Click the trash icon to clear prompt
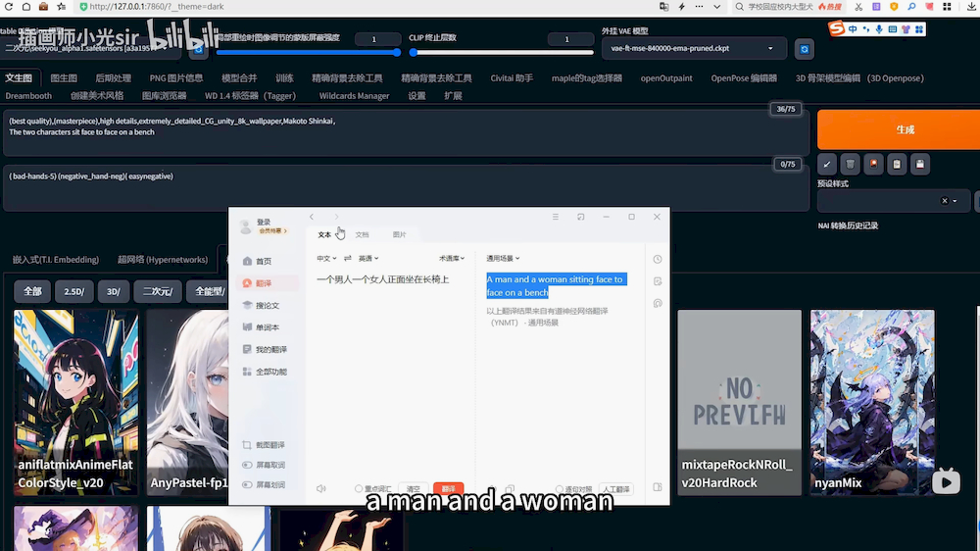The image size is (980, 551). 851,164
